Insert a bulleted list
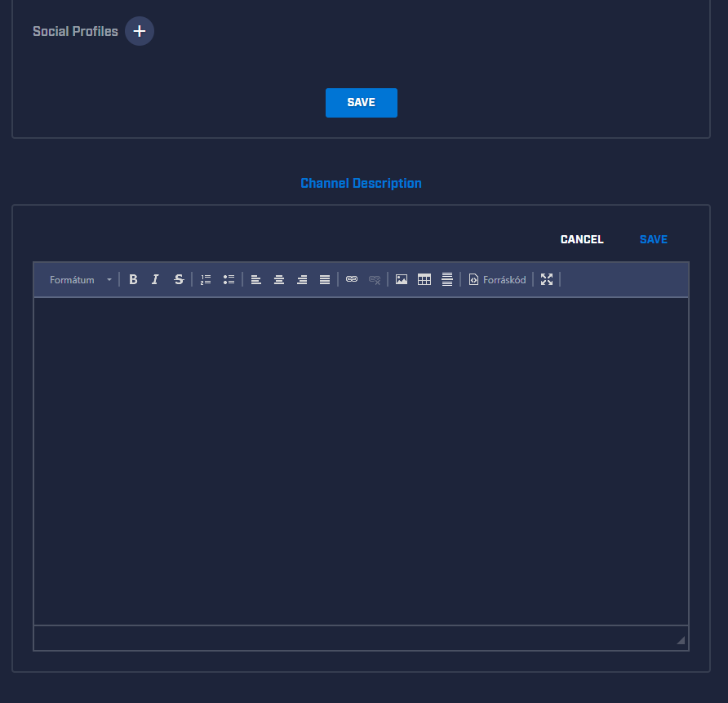This screenshot has width=728, height=703. pos(229,279)
